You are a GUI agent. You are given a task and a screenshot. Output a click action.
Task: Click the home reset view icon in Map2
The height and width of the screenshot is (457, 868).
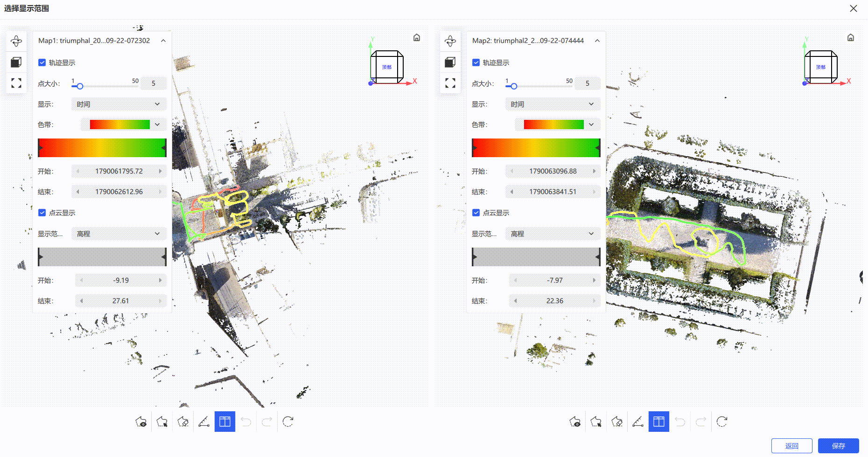(851, 37)
